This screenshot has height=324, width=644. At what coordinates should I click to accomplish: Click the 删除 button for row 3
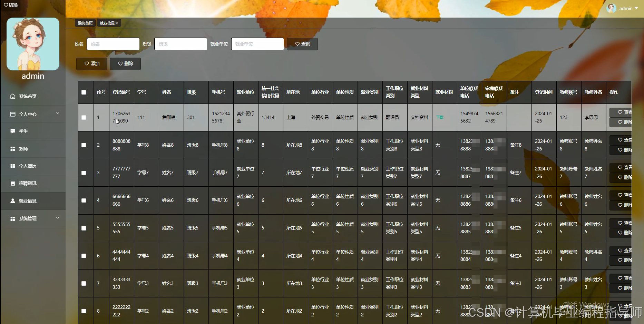tap(621, 177)
